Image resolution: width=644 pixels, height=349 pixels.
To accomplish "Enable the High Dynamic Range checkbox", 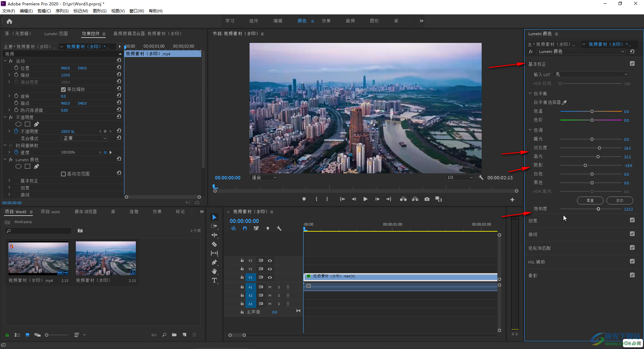I will tap(63, 174).
